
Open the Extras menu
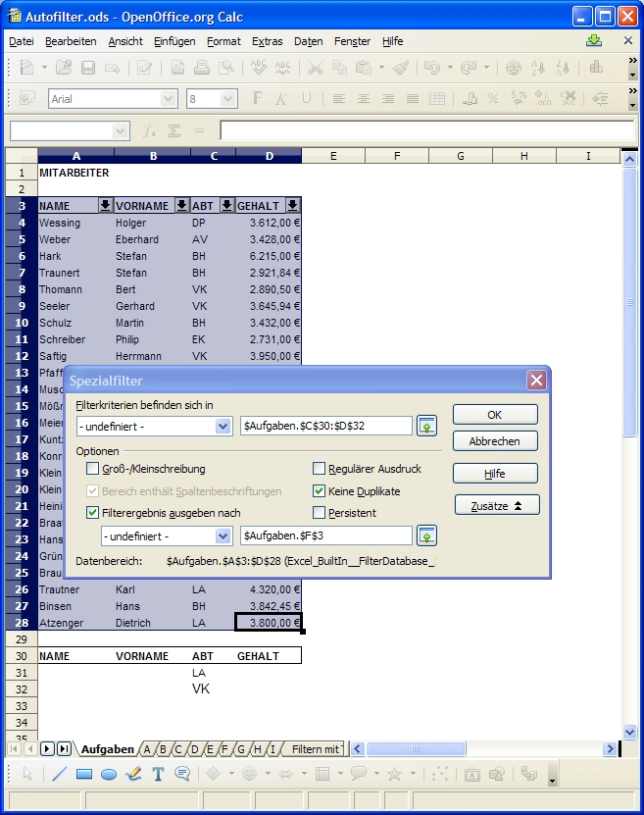pyautogui.click(x=267, y=41)
